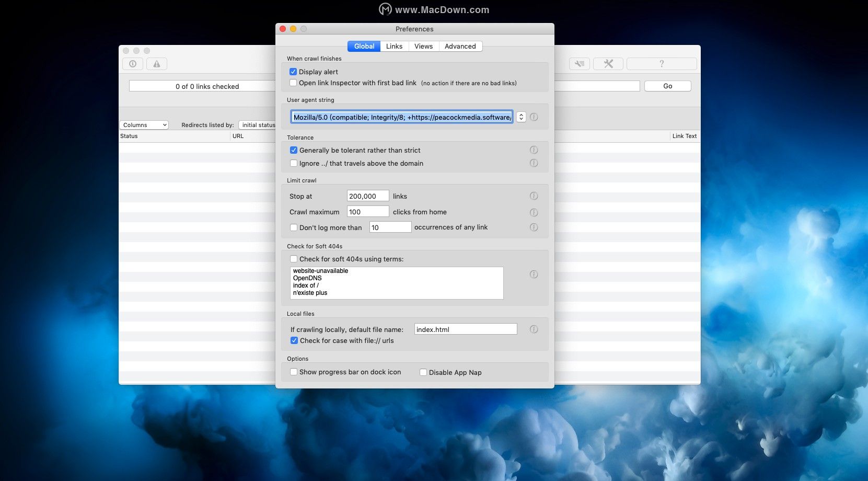868x481 pixels.
Task: Open the user agent string dropdown arrows
Action: pyautogui.click(x=521, y=117)
